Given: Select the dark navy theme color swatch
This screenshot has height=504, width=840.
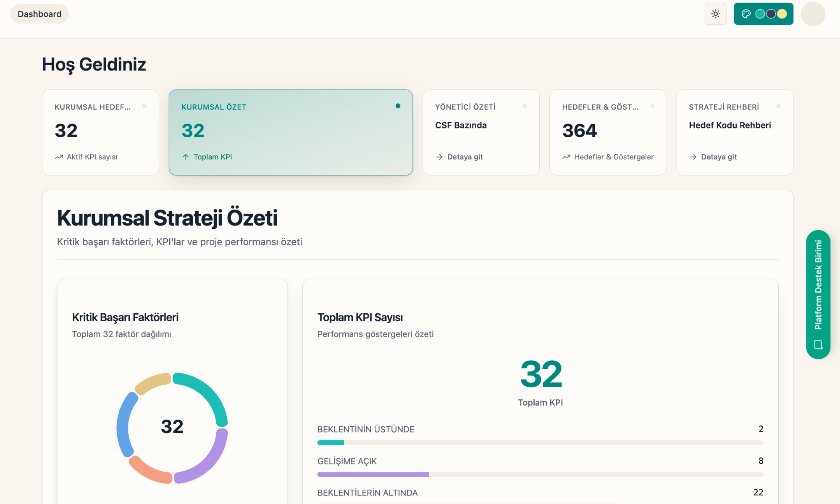Looking at the screenshot, I should [771, 14].
